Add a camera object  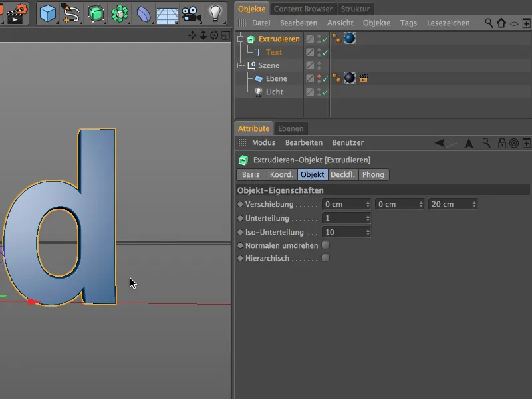tap(192, 14)
